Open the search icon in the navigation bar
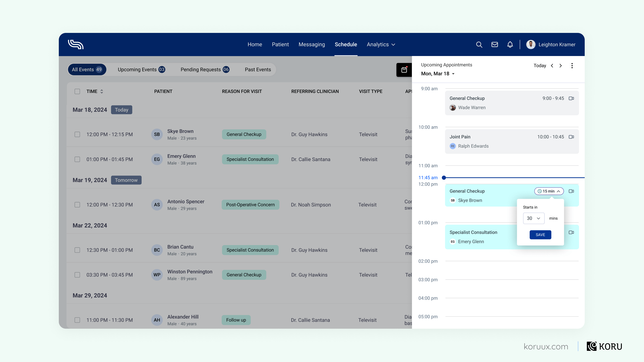The width and height of the screenshot is (644, 362). 479,44
